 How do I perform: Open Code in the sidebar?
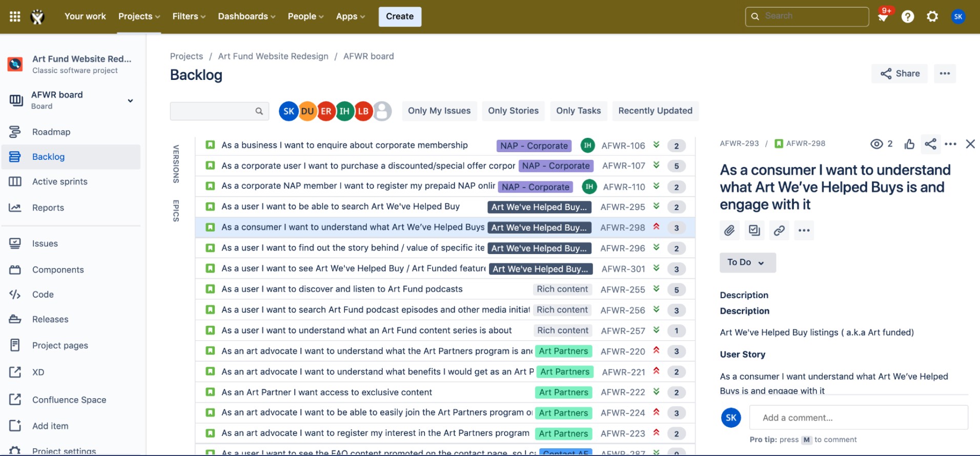71,295
